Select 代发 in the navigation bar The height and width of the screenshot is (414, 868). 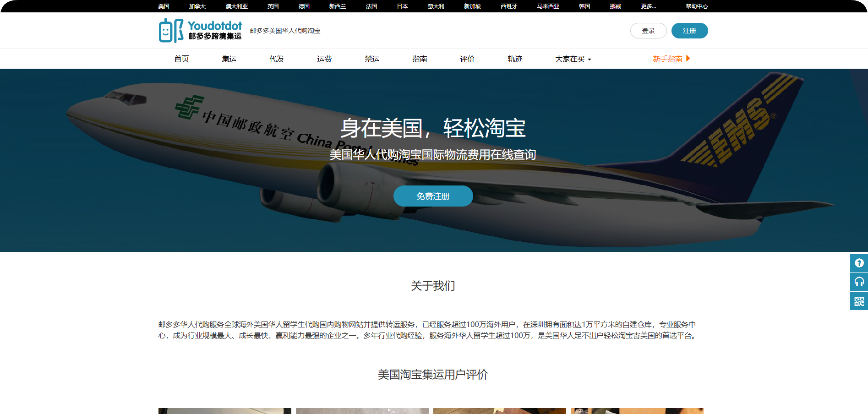[277, 59]
